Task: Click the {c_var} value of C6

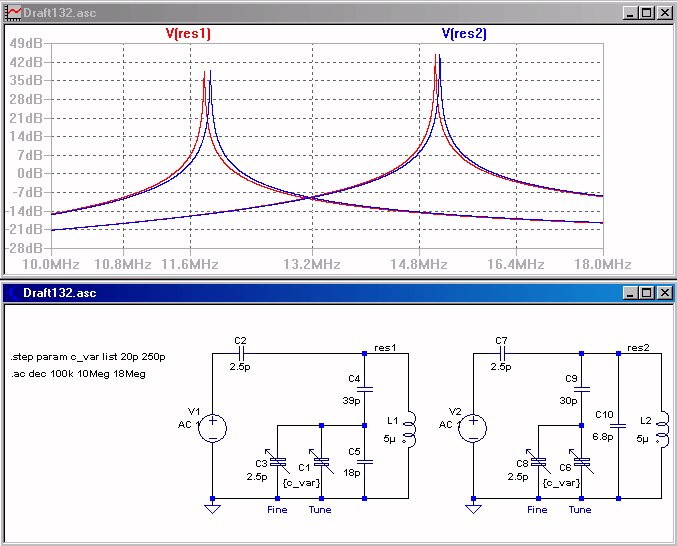Action: [561, 483]
